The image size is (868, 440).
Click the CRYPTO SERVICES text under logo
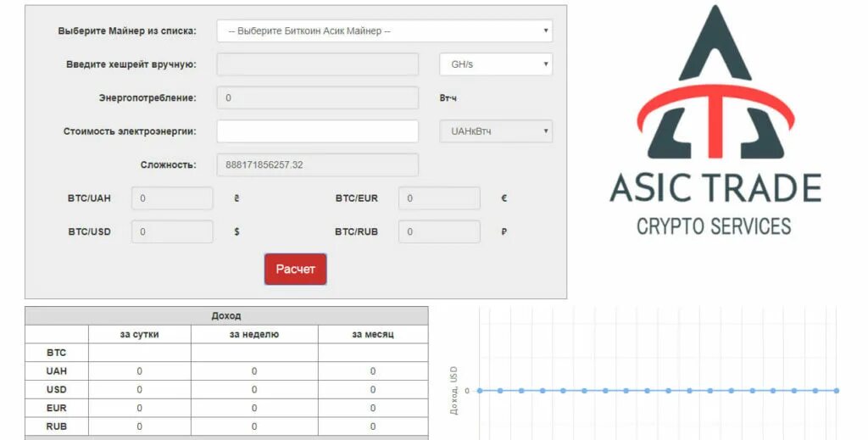(x=714, y=226)
